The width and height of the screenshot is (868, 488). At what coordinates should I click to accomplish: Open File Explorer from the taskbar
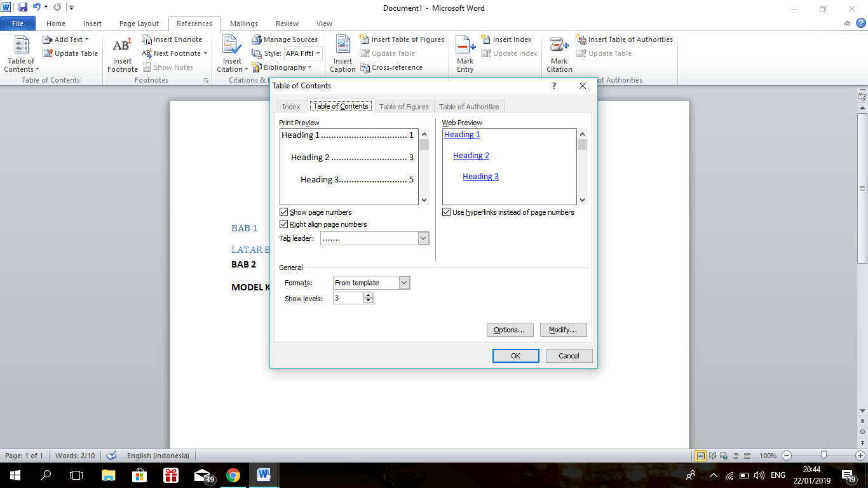pyautogui.click(x=109, y=475)
